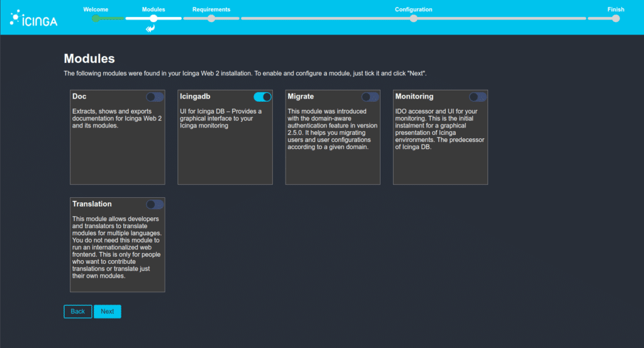Click the Next button
The image size is (644, 348).
point(107,312)
